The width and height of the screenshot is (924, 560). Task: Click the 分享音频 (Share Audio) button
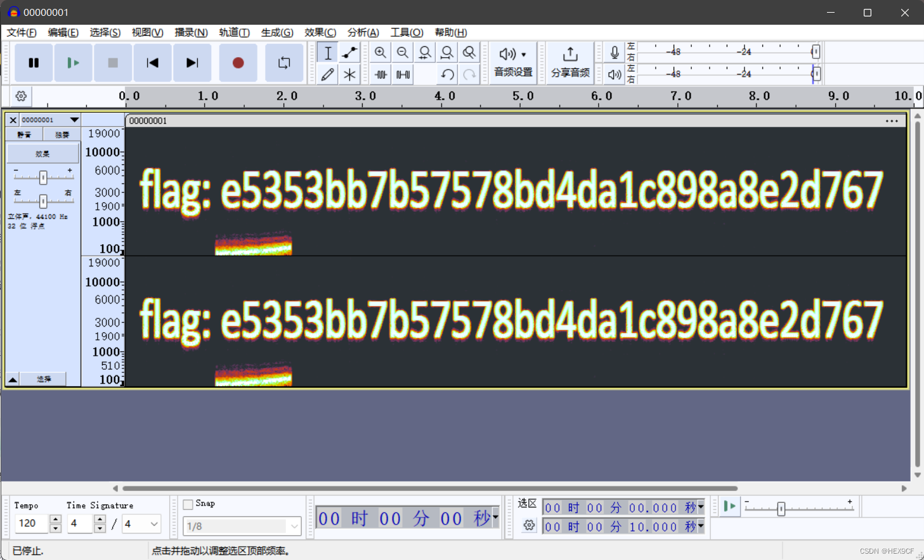coord(569,63)
